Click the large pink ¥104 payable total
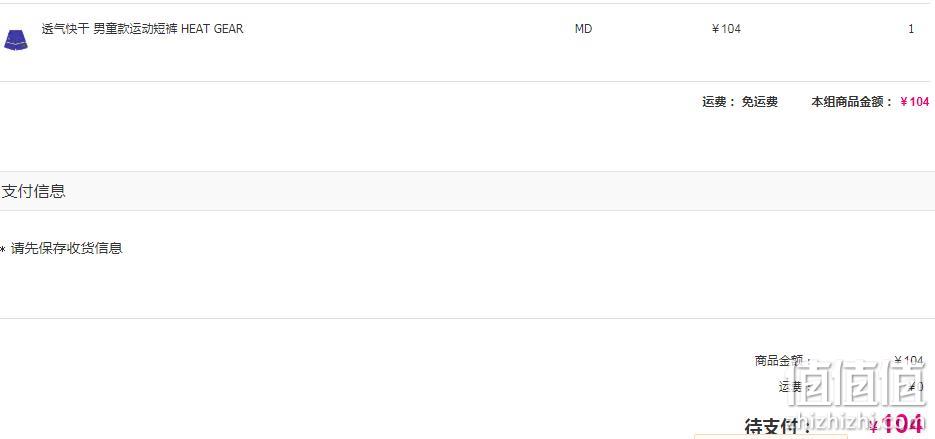The width and height of the screenshot is (935, 439). point(896,424)
